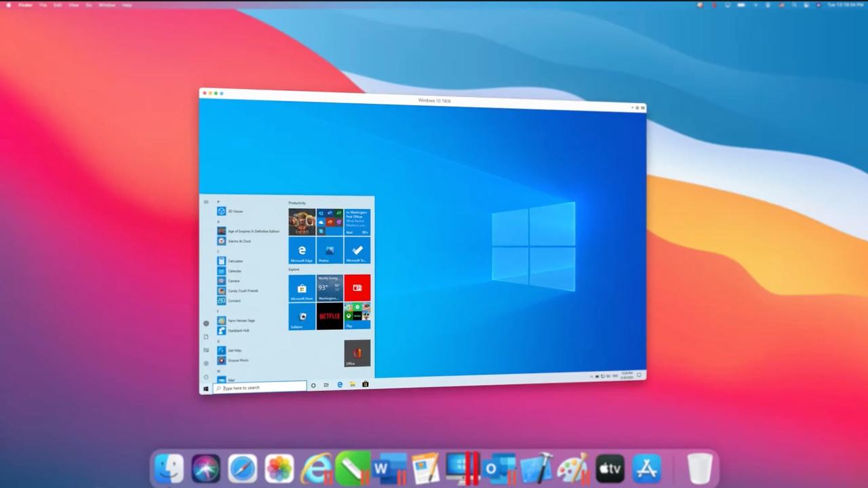Launch Microsoft Outlook from the dock
The width and height of the screenshot is (868, 488).
tap(500, 469)
